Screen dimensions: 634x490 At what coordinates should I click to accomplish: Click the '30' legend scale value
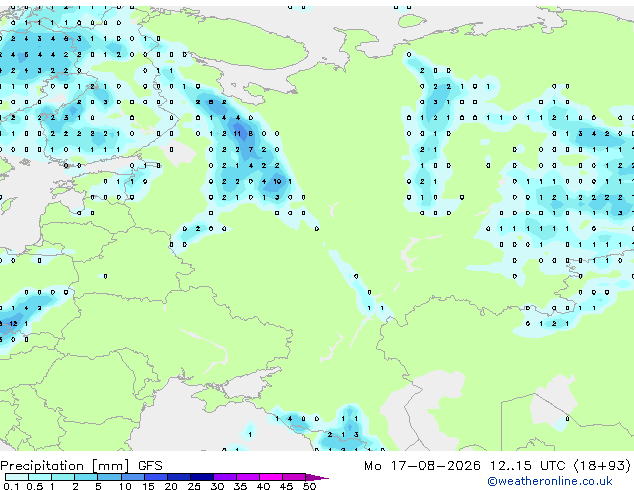click(217, 486)
